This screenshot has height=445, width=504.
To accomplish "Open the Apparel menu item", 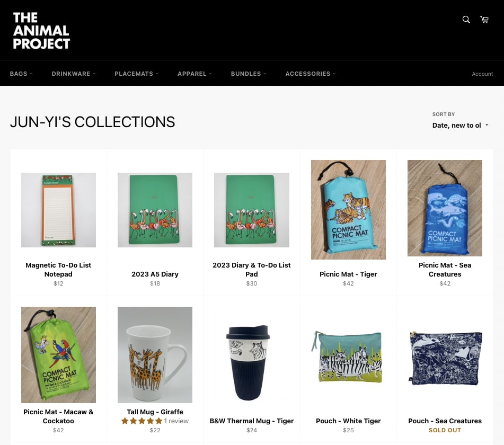I will pos(194,74).
